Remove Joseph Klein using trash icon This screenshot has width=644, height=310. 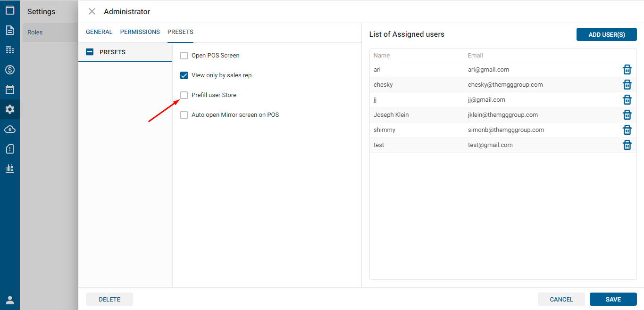point(627,115)
